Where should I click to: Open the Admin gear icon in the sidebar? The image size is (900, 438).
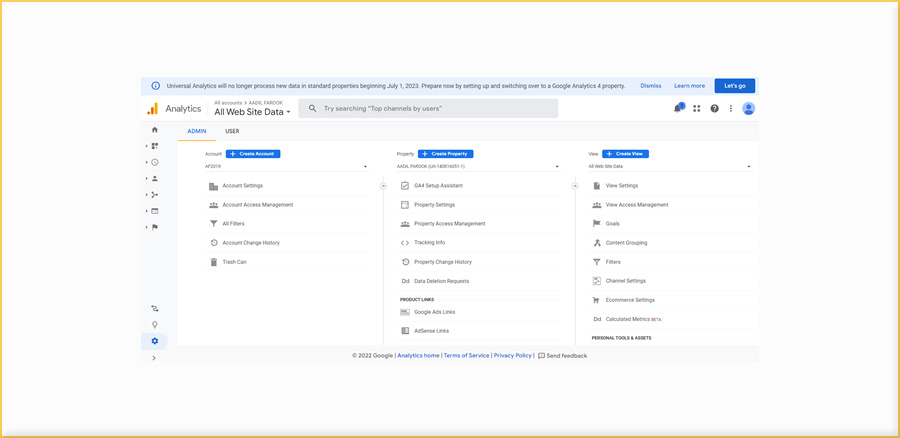(x=154, y=341)
